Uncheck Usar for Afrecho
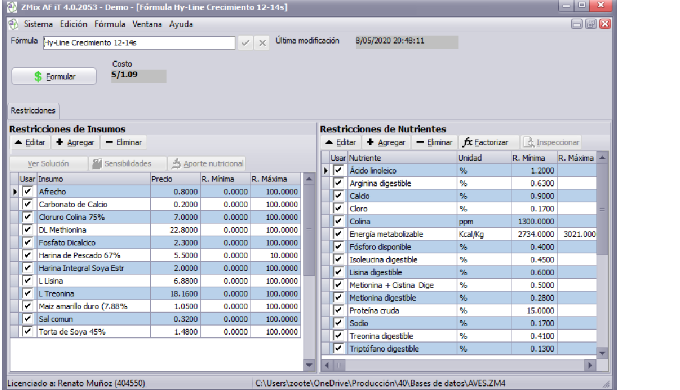Screen dimensions: 680x390 pos(28,191)
